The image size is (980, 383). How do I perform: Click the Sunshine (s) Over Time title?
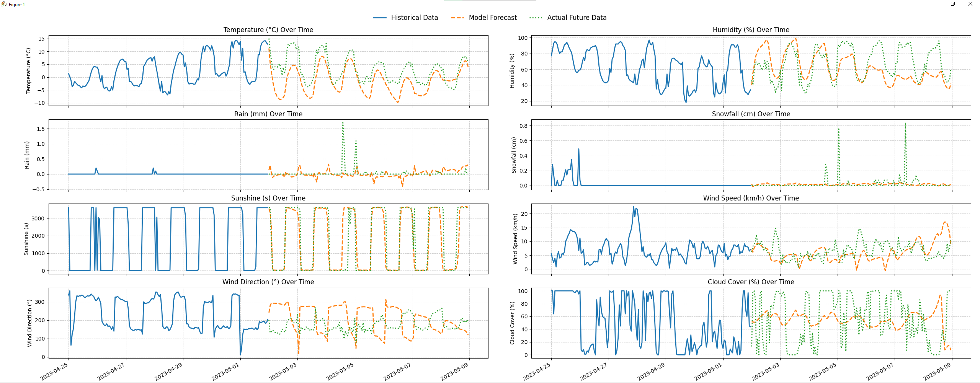pyautogui.click(x=268, y=198)
